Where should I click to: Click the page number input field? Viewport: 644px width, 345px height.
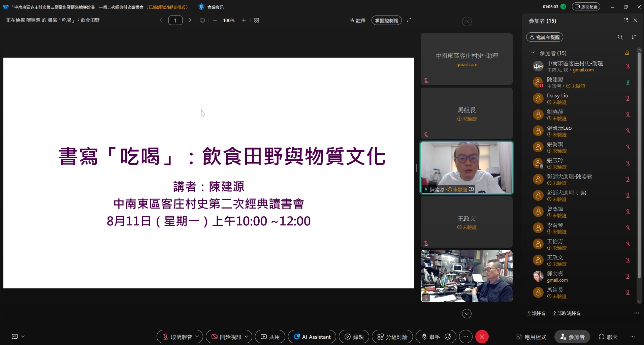tap(175, 20)
